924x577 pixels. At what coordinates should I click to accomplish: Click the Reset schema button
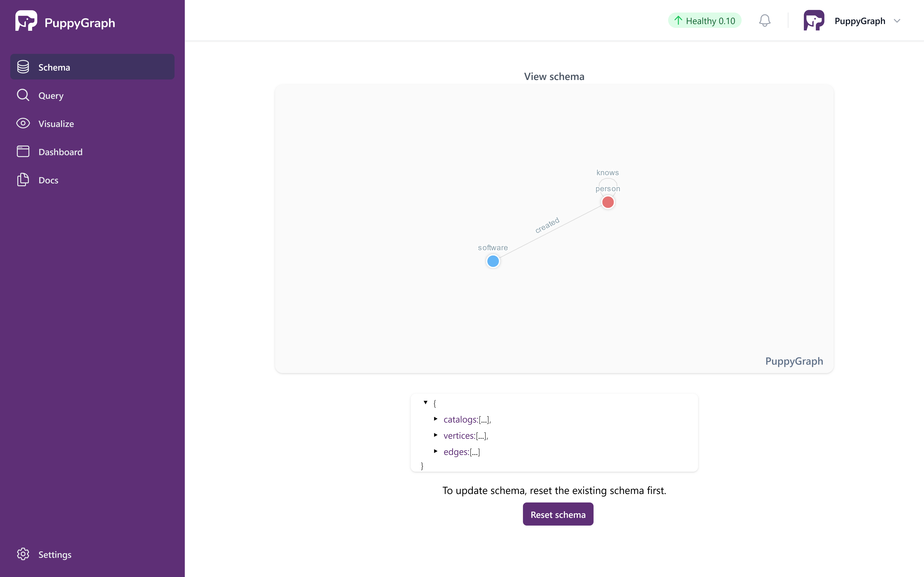point(557,514)
